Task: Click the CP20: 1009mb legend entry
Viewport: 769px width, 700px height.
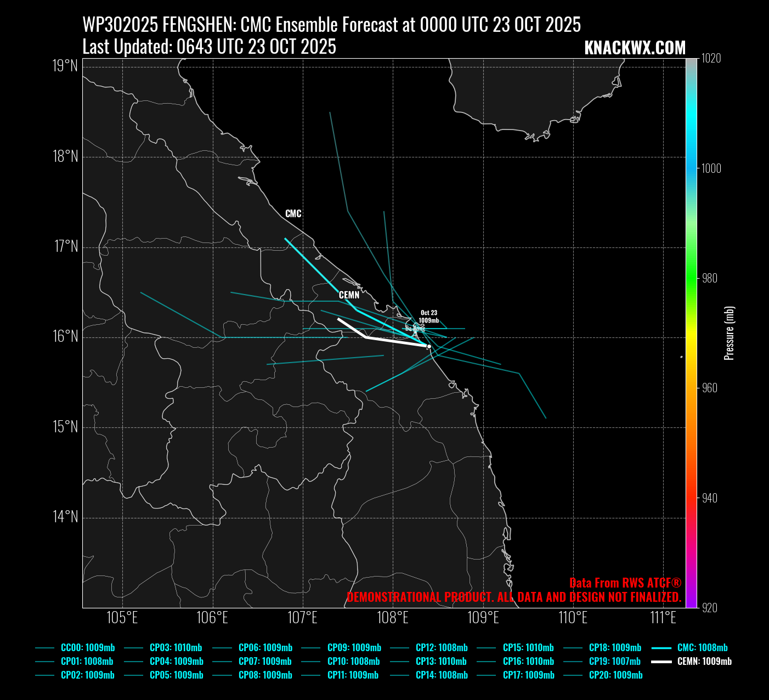Action: 615,675
